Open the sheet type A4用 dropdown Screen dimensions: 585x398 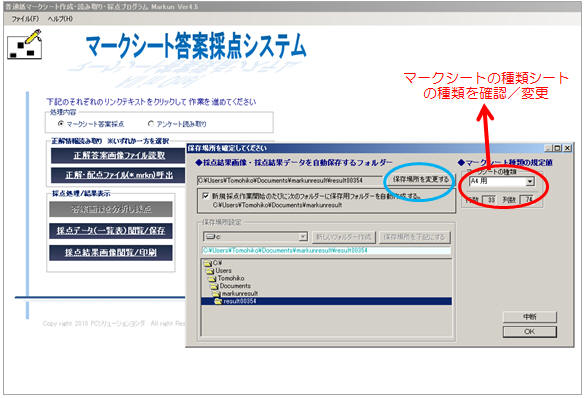click(530, 182)
